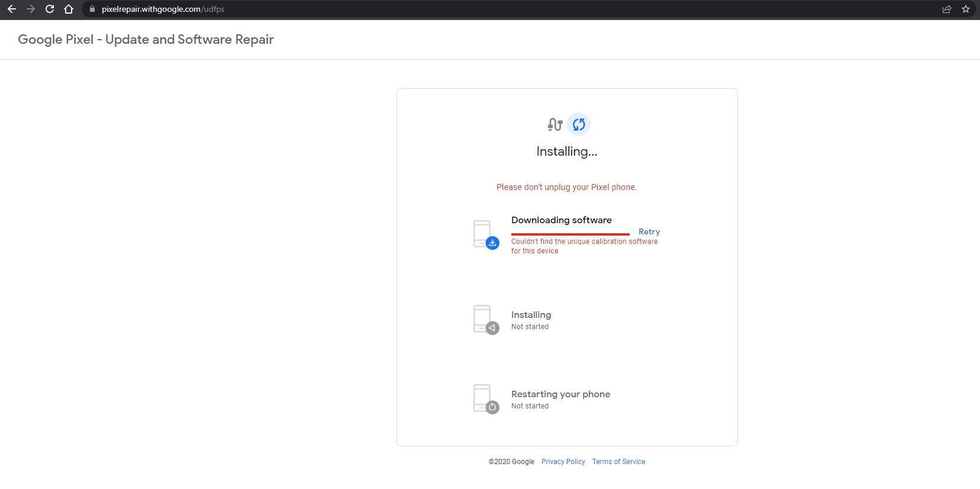Screen dimensions: 980x489
Task: Click the browser forward arrow
Action: coord(31,9)
